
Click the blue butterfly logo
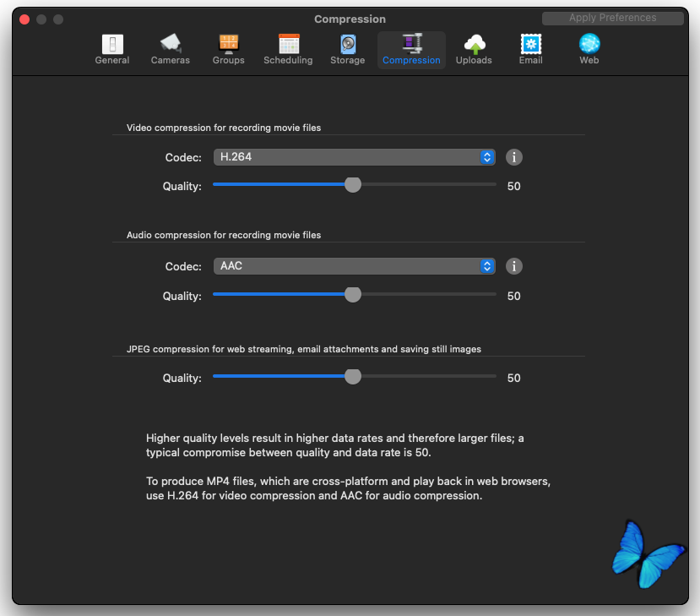pos(648,554)
